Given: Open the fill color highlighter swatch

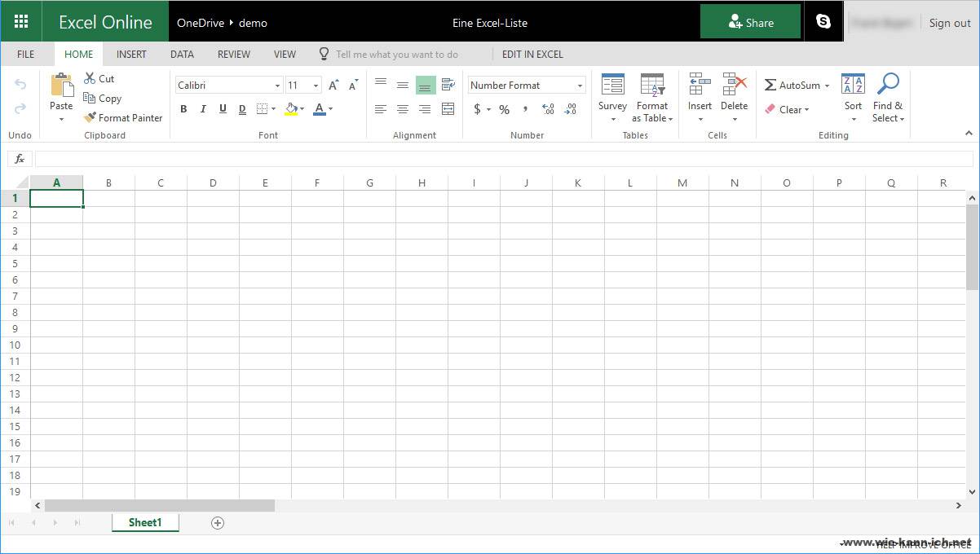Looking at the screenshot, I should coord(291,109).
